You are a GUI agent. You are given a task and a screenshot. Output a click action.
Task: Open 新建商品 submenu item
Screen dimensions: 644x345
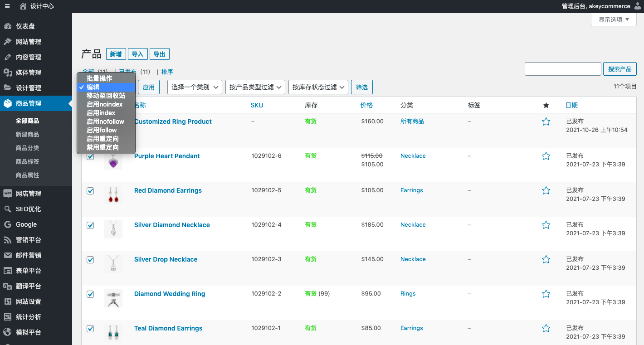[x=27, y=134]
